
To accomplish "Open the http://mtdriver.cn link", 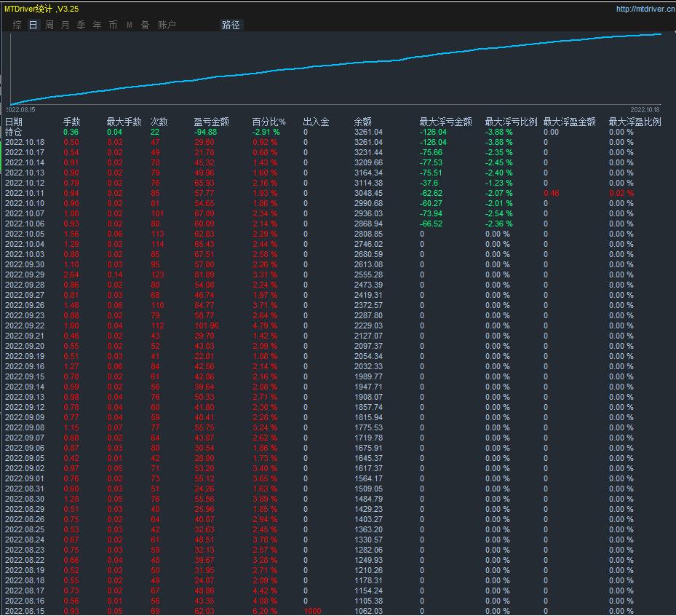I will click(x=645, y=9).
